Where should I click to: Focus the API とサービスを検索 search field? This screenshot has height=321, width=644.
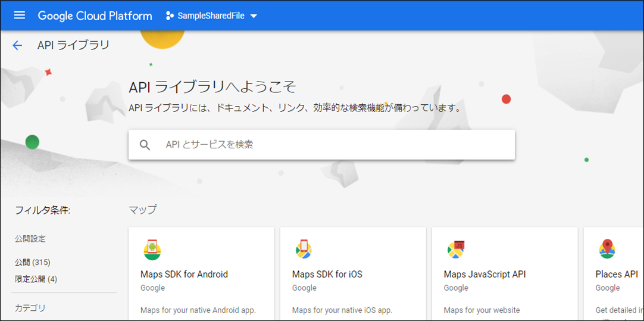tap(321, 145)
